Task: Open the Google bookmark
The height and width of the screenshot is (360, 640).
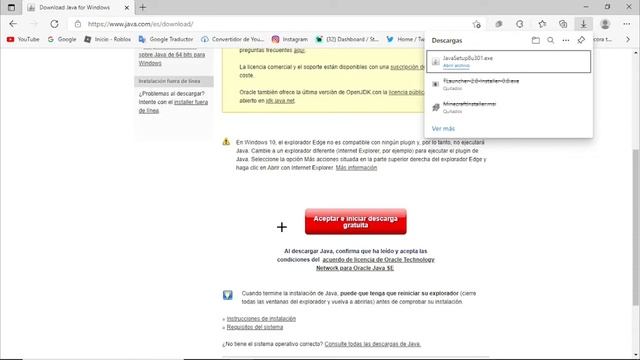Action: [62, 39]
